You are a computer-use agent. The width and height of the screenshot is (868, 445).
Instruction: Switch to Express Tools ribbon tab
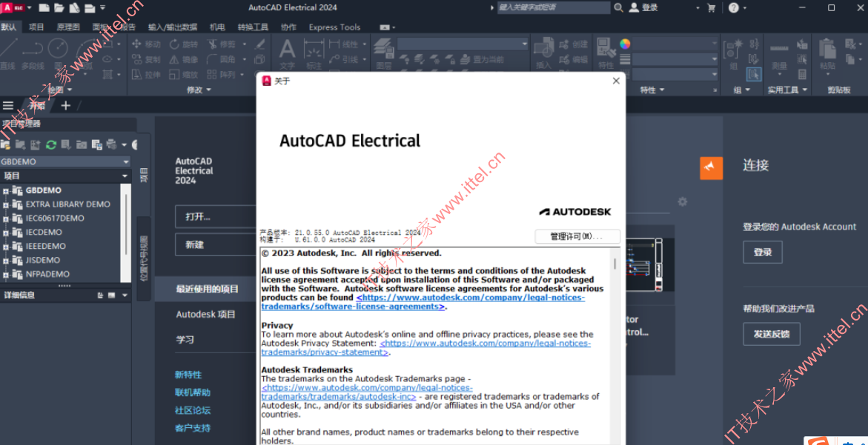tap(334, 27)
